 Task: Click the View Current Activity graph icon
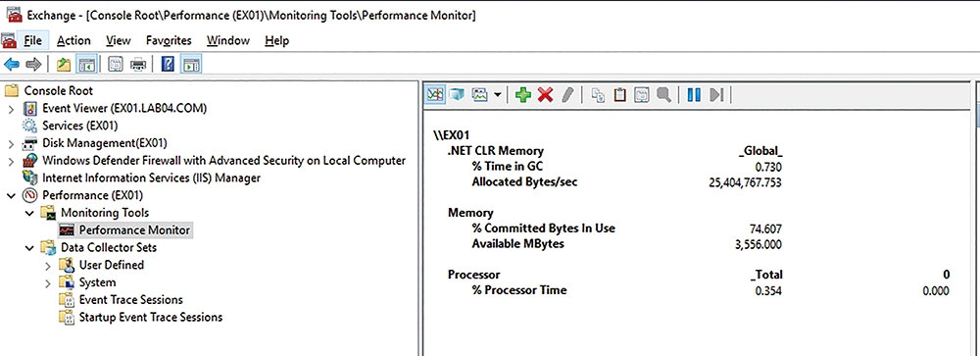[x=435, y=94]
